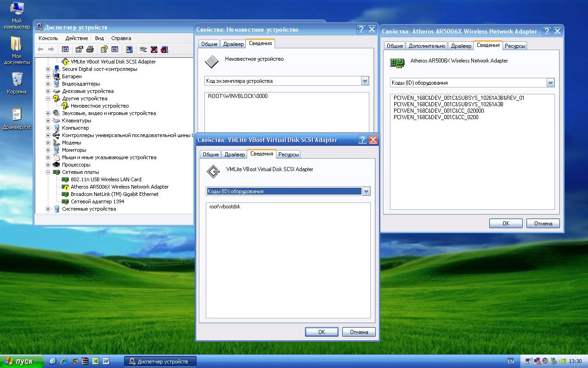The width and height of the screenshot is (588, 368).
Task: Open the Консоль menu
Action: tap(48, 38)
